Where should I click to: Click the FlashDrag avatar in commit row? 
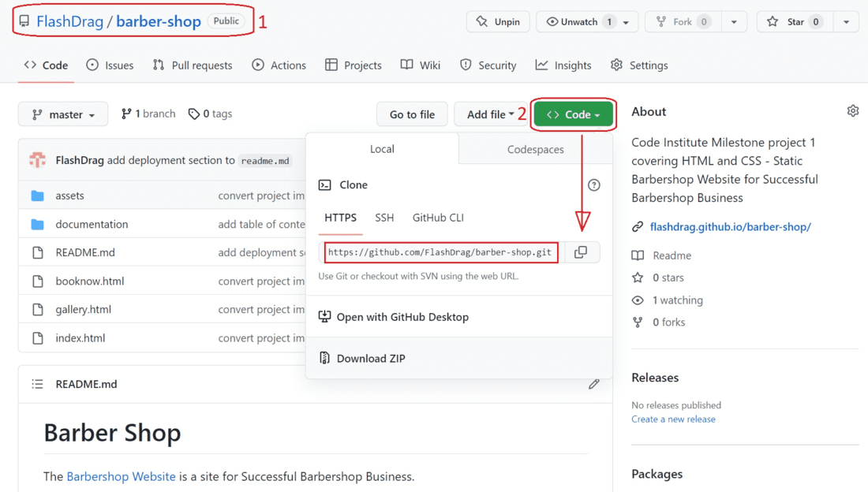coord(37,160)
